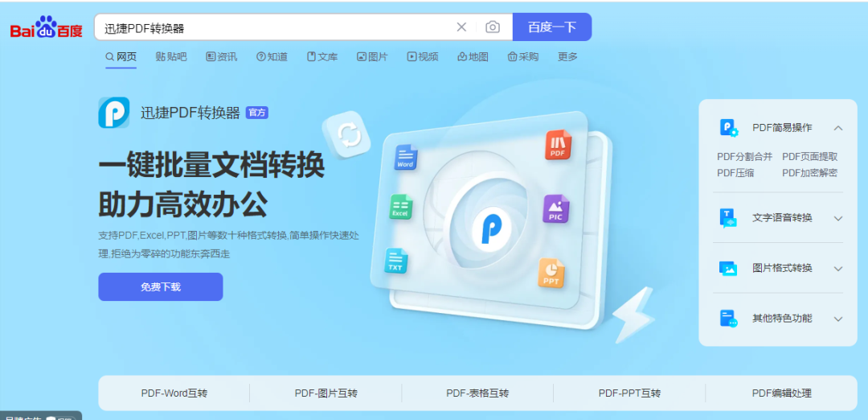Expand the 其他特色功能 section
The height and width of the screenshot is (420, 868).
click(x=838, y=319)
